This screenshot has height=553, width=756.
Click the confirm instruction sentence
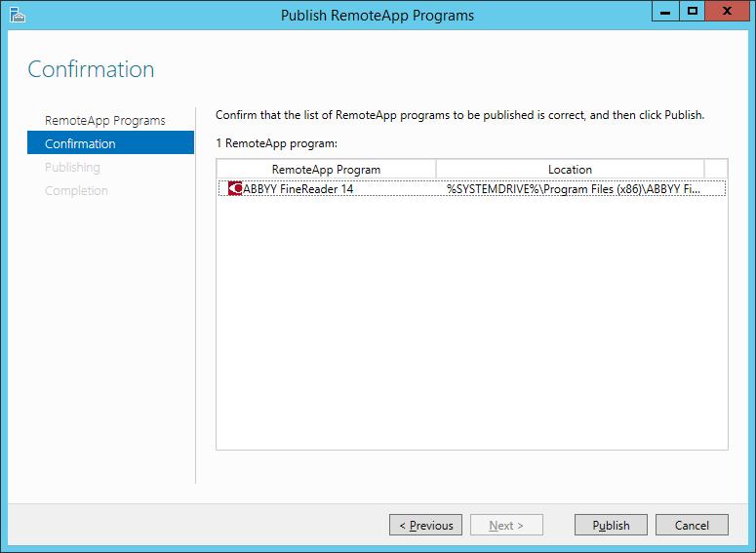point(459,115)
